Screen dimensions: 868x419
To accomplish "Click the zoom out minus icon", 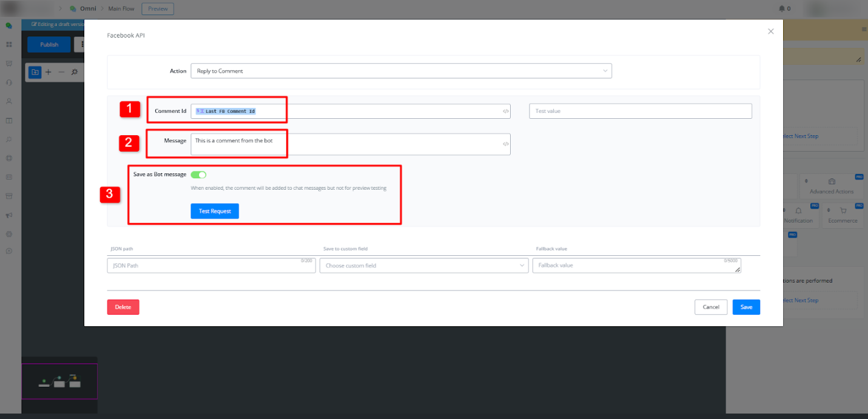I will pos(61,72).
